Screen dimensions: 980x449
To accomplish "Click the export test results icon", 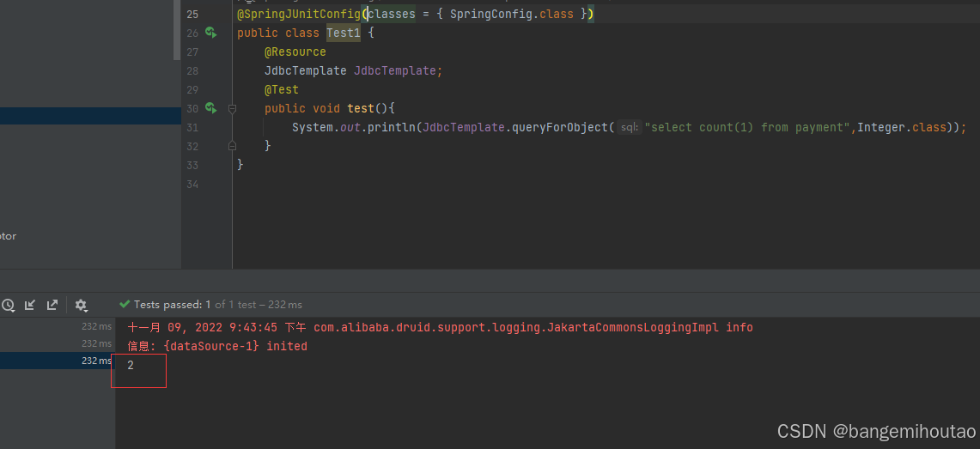I will (52, 305).
